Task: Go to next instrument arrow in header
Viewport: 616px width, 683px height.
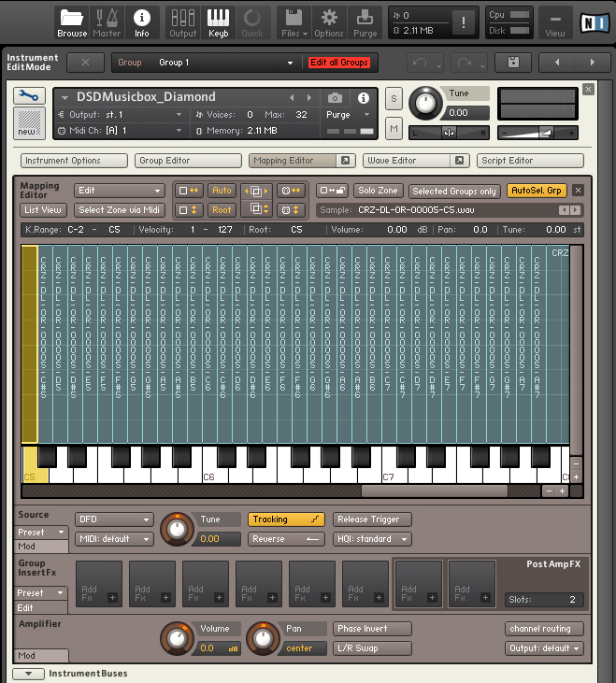Action: pos(592,63)
